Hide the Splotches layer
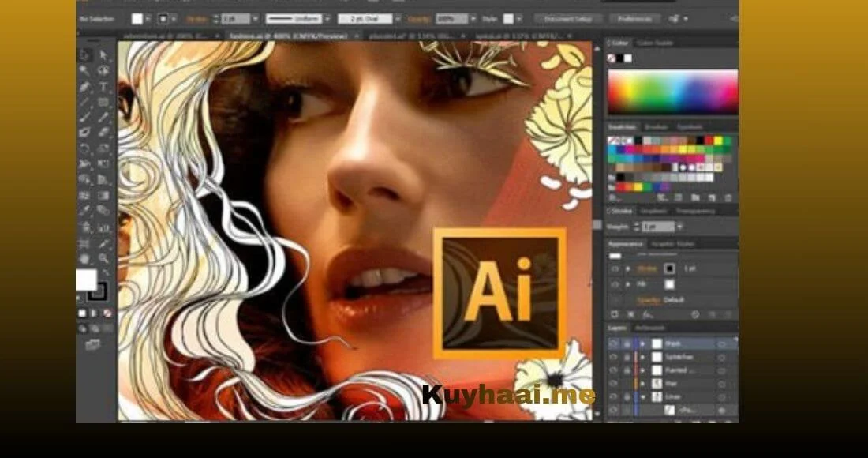868x458 pixels. [613, 357]
